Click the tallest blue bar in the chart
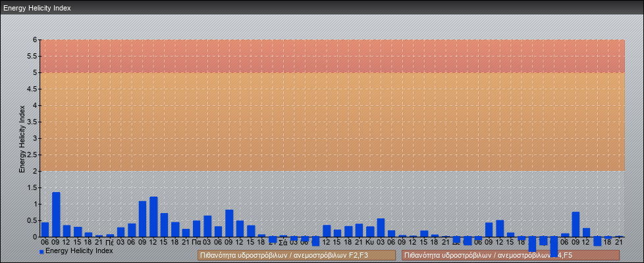This screenshot has width=644, height=263. [x=56, y=214]
